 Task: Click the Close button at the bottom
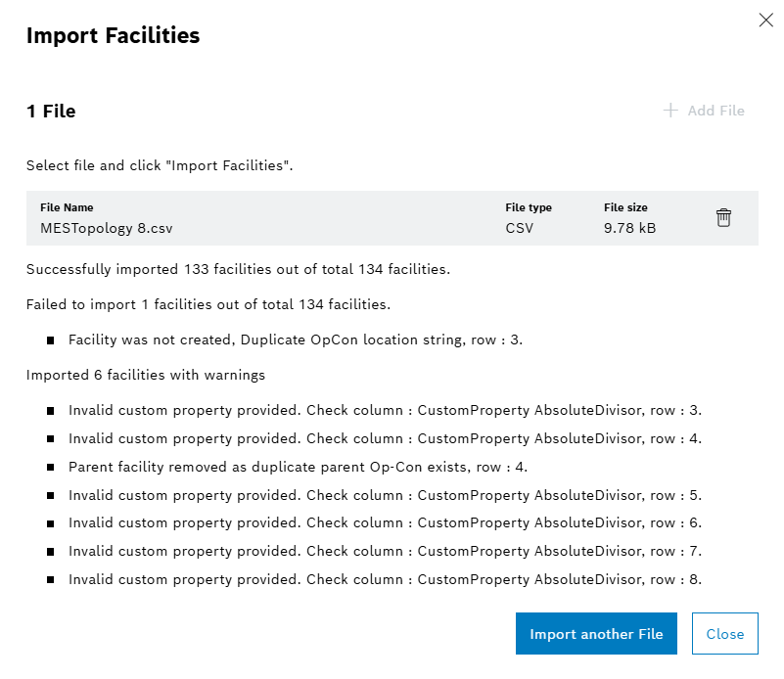[724, 633]
